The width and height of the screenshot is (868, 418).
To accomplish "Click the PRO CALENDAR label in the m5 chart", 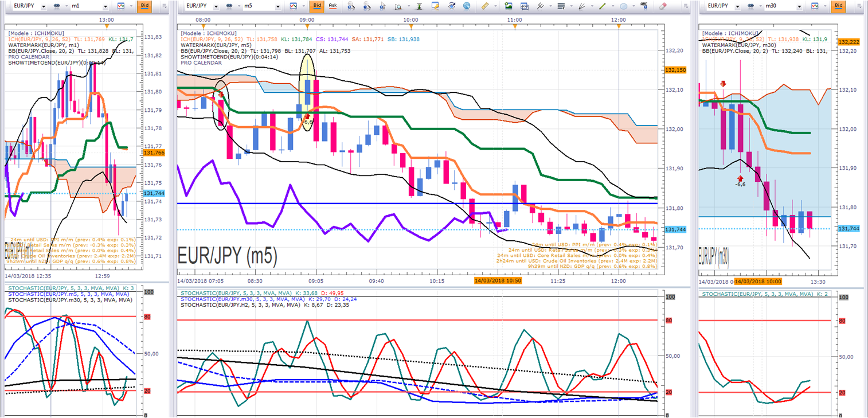I will pyautogui.click(x=201, y=63).
